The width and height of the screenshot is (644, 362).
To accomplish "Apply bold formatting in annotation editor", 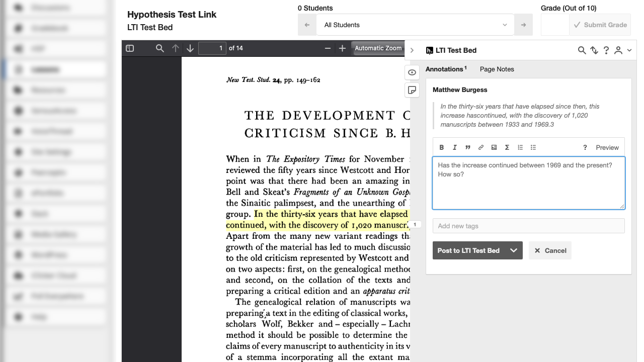I will coord(442,147).
